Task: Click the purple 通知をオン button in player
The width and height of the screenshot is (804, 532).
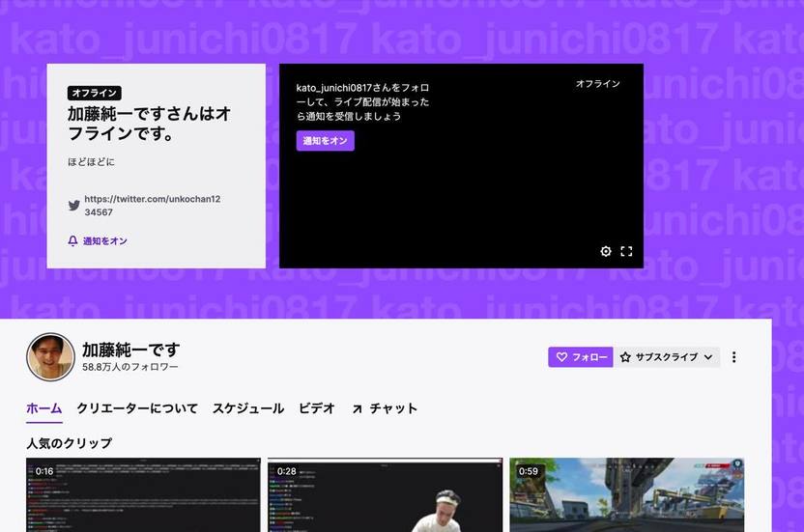Action: (325, 141)
